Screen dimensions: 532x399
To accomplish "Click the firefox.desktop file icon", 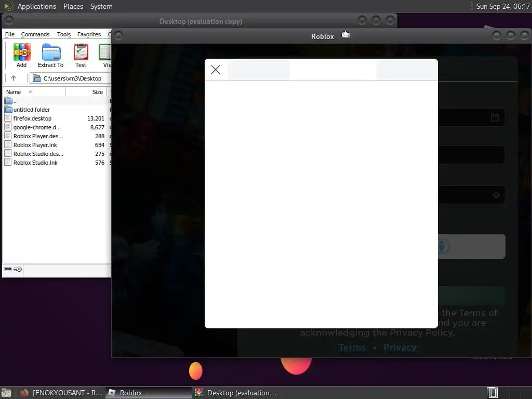I will coord(8,118).
